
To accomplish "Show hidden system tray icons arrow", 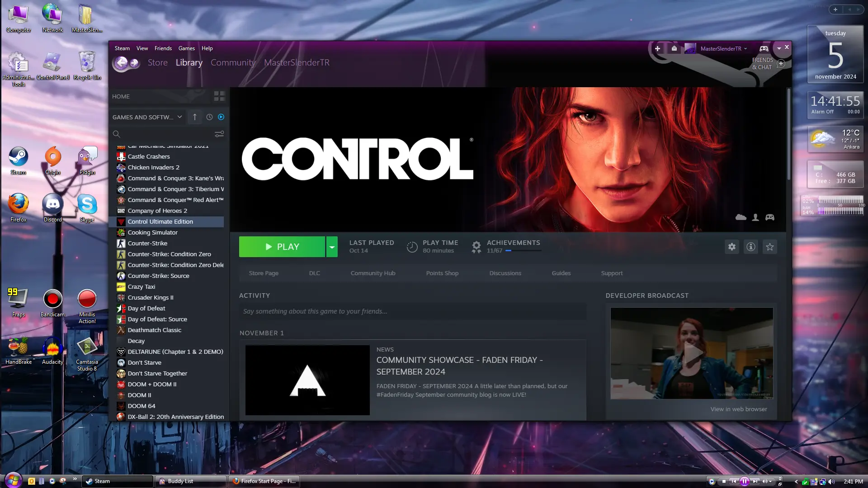I will coord(796,482).
